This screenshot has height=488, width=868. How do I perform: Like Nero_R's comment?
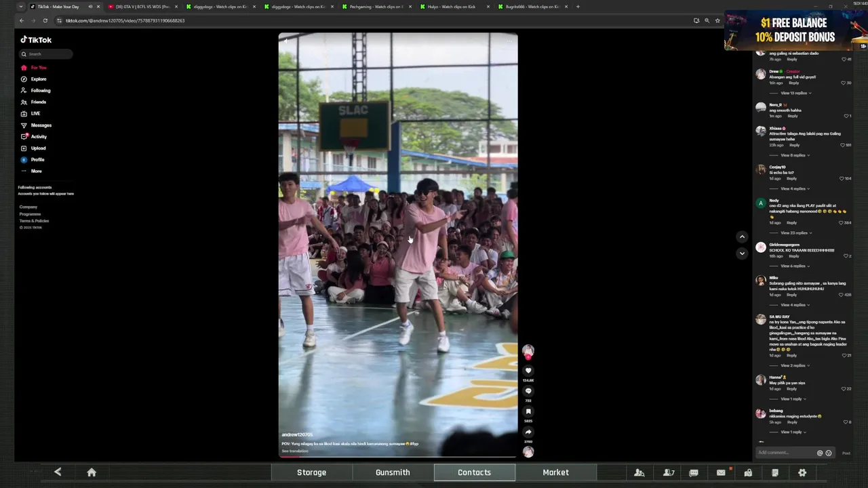[846, 116]
